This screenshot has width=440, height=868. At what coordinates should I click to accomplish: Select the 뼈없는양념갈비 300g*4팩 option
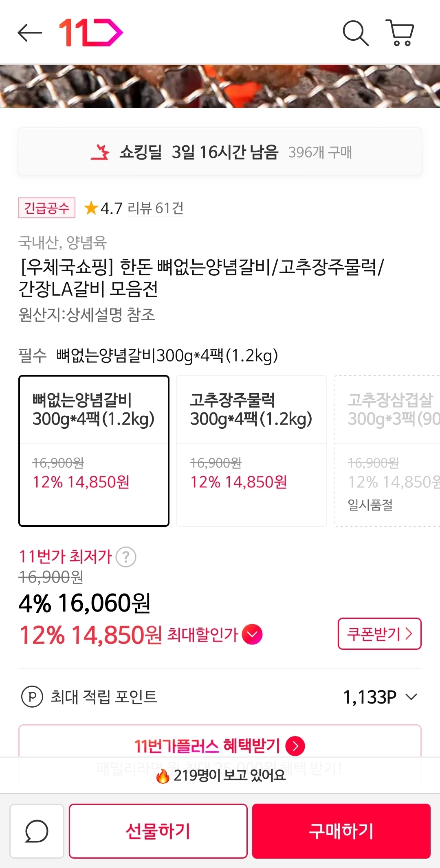[x=94, y=451]
